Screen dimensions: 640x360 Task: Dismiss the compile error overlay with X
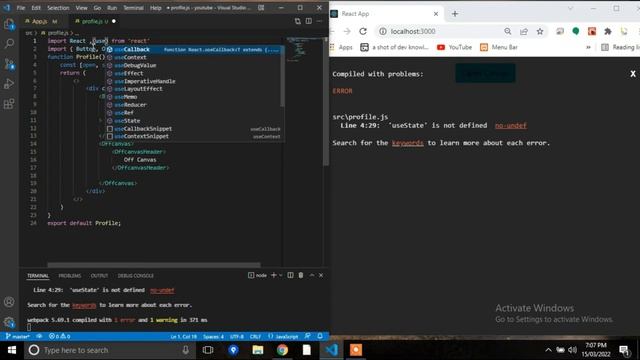[633, 74]
